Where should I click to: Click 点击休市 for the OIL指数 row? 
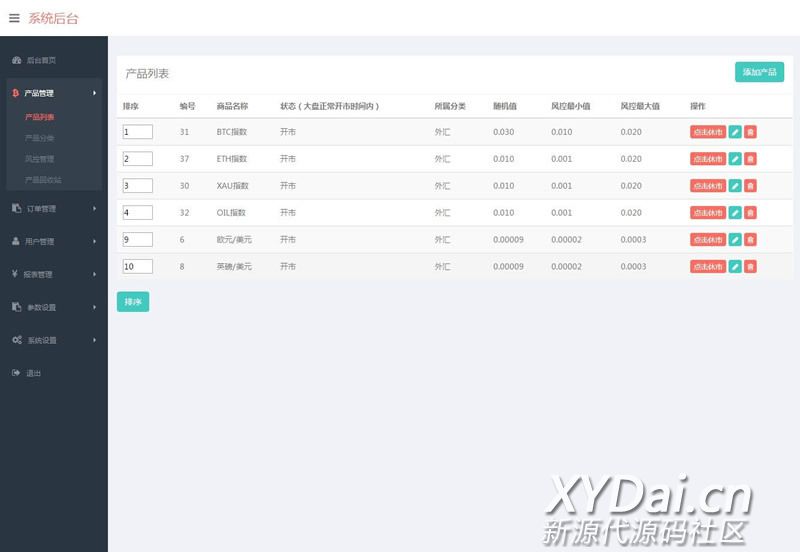pyautogui.click(x=708, y=212)
